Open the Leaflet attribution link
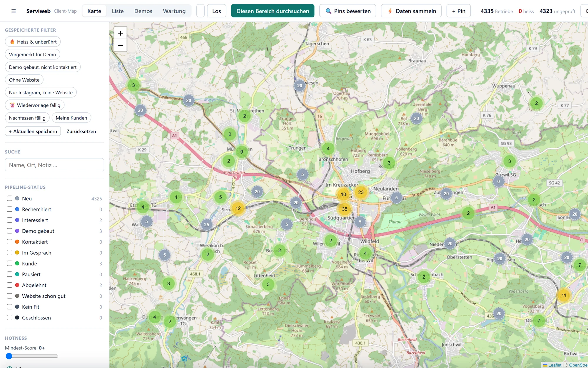Viewport: 588px width, 368px height. pyautogui.click(x=554, y=365)
